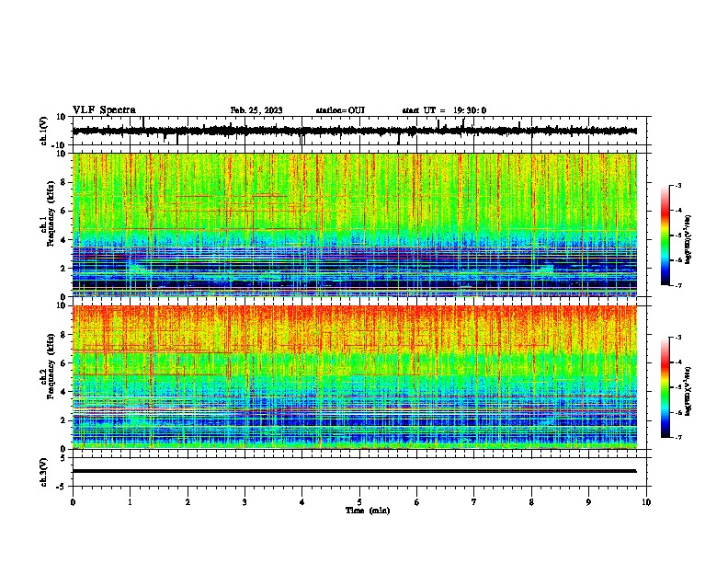Click the upper colorbar's log(PSD) unit label
The width and height of the screenshot is (728, 563).
pyautogui.click(x=688, y=239)
